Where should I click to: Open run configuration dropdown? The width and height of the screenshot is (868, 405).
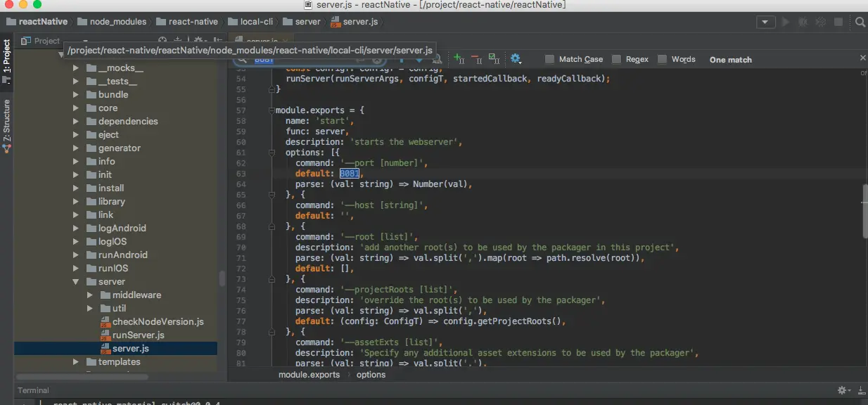[x=766, y=22]
